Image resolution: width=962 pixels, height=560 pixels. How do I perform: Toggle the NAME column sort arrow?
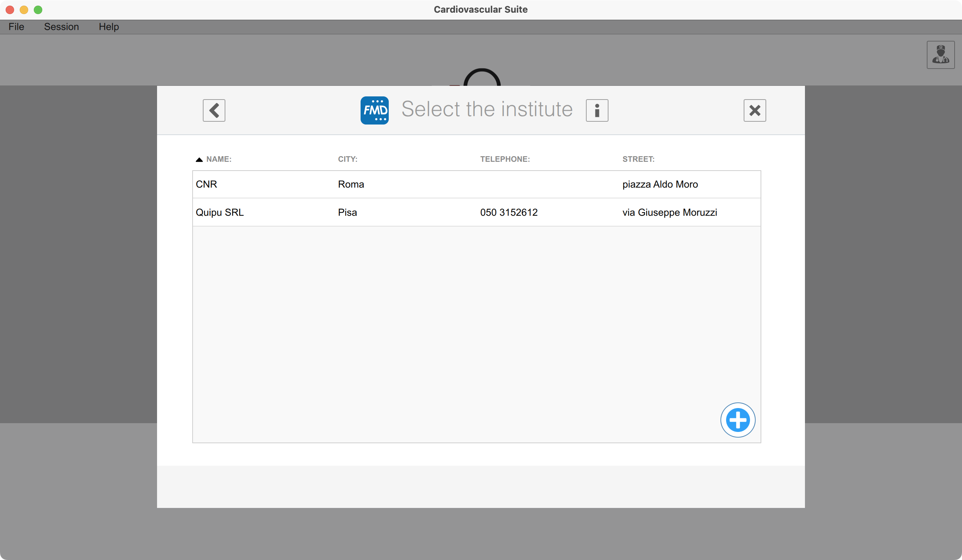[x=199, y=159]
